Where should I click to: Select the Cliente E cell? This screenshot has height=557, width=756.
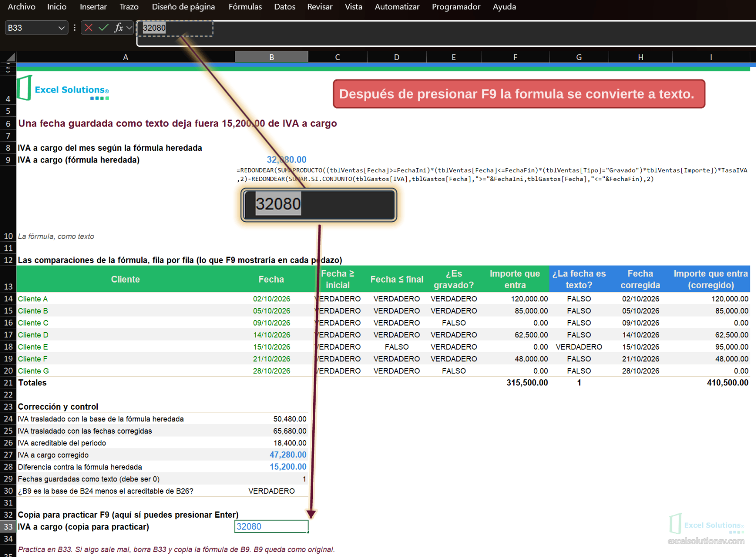[126, 347]
